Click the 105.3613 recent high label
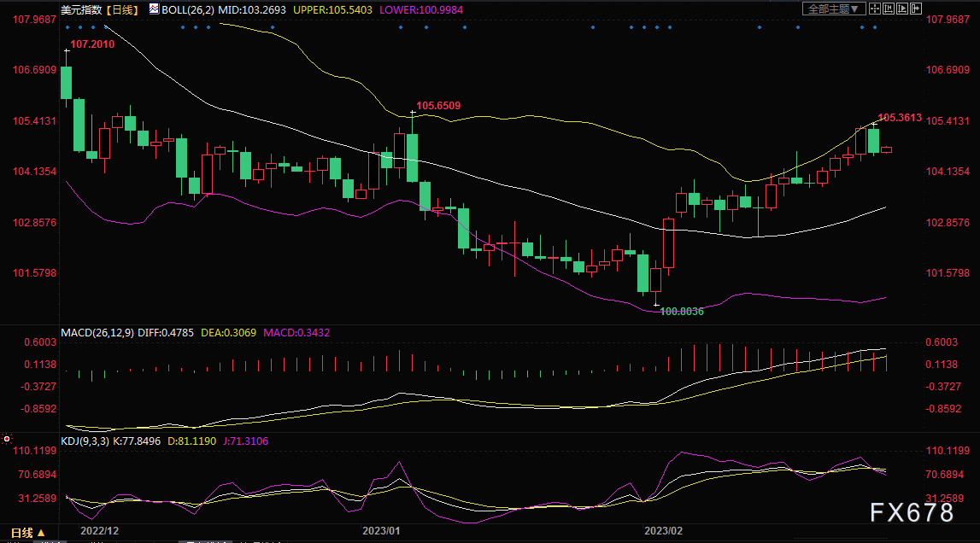 (x=900, y=117)
